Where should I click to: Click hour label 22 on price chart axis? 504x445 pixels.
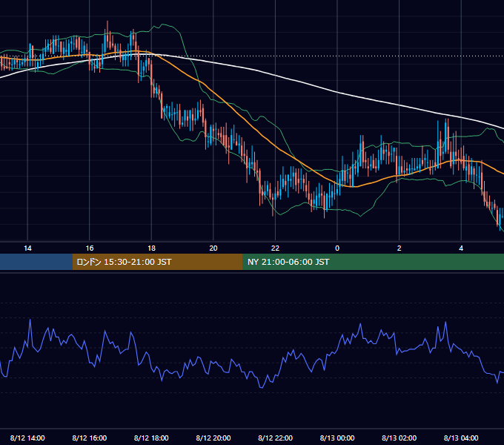276,248
